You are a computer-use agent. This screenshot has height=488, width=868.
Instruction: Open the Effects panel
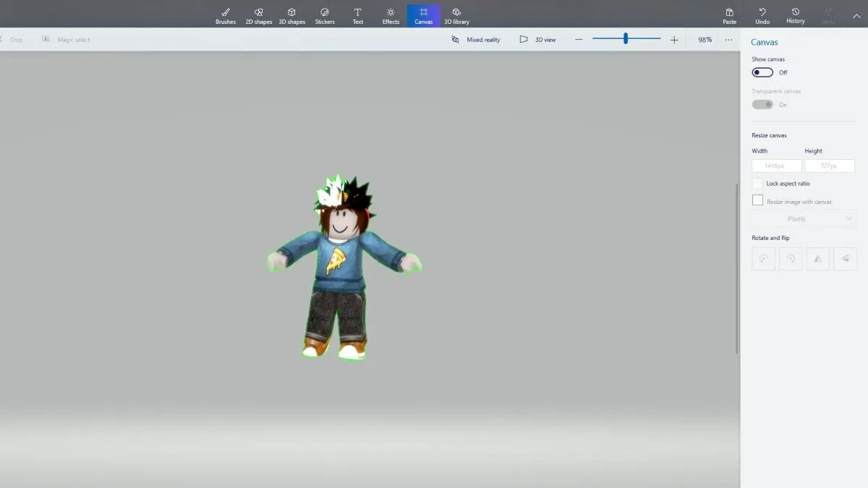[x=391, y=16]
